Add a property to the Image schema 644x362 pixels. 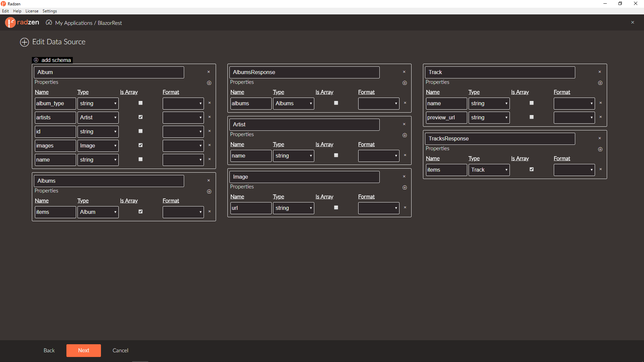click(x=405, y=187)
